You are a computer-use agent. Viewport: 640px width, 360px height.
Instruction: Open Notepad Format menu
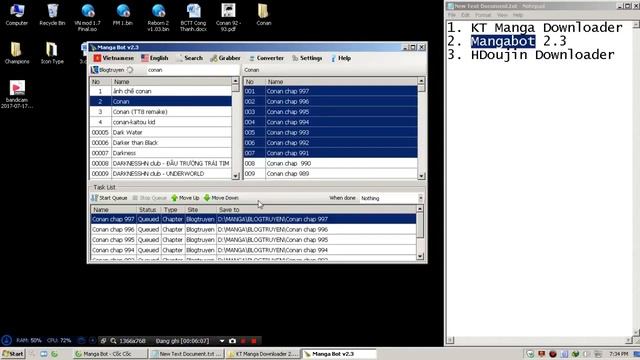click(483, 15)
